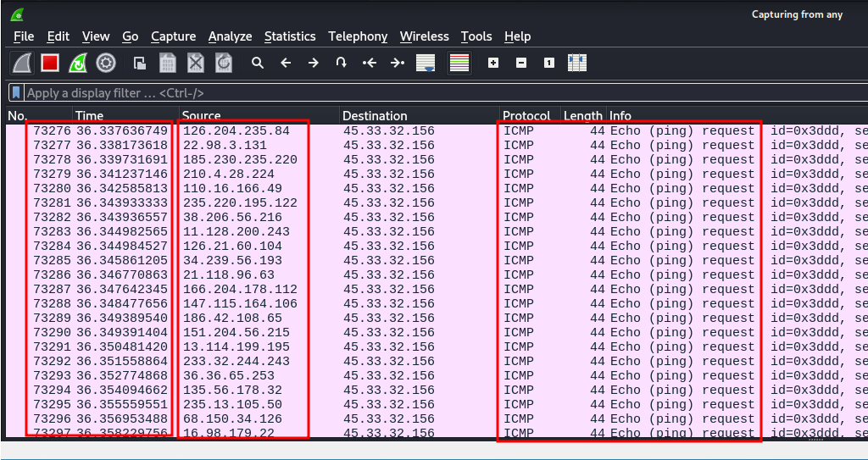This screenshot has width=868, height=460.
Task: Select packet with source 147.115.164.106
Action: coord(437,304)
